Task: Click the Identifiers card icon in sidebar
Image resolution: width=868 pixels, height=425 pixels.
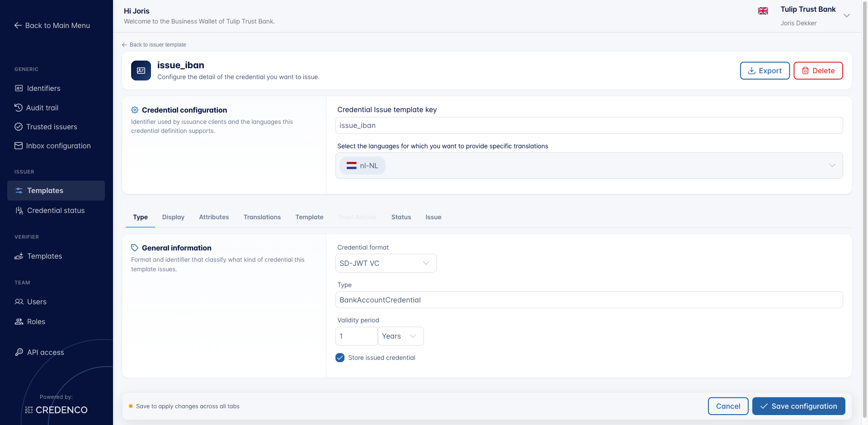Action: click(x=19, y=88)
